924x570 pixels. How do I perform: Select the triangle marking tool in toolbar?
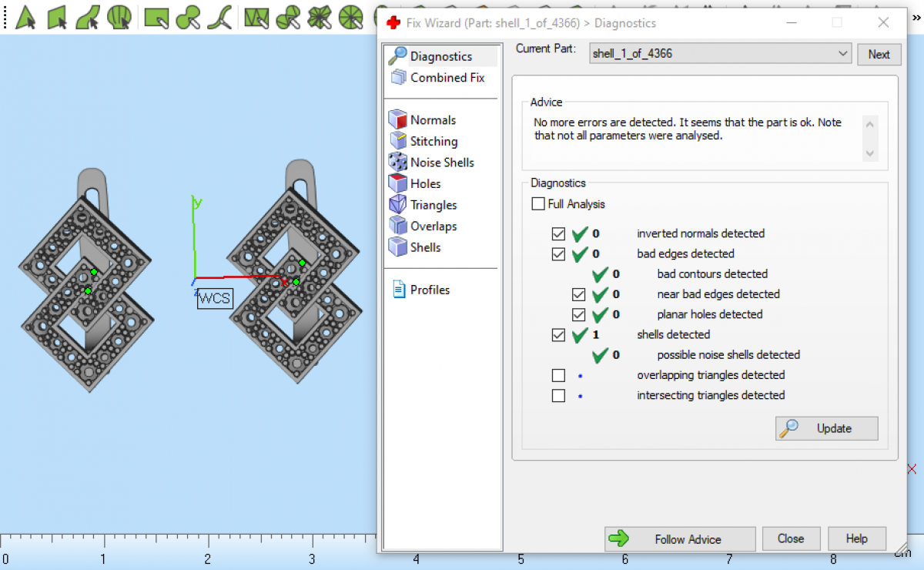(x=26, y=16)
